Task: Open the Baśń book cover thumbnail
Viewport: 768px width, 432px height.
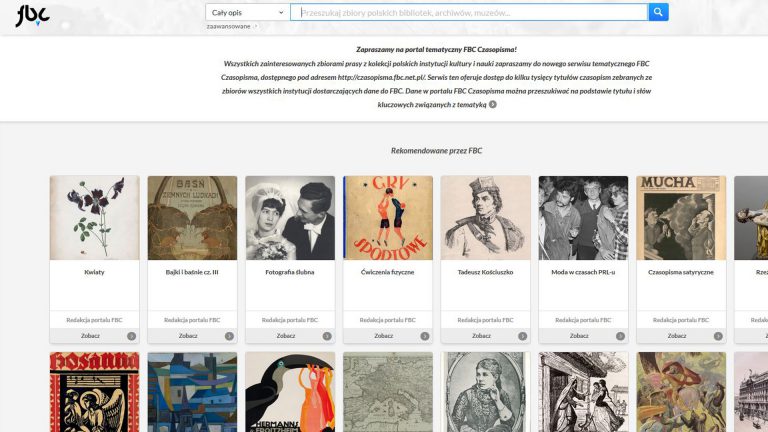Action: [192, 218]
